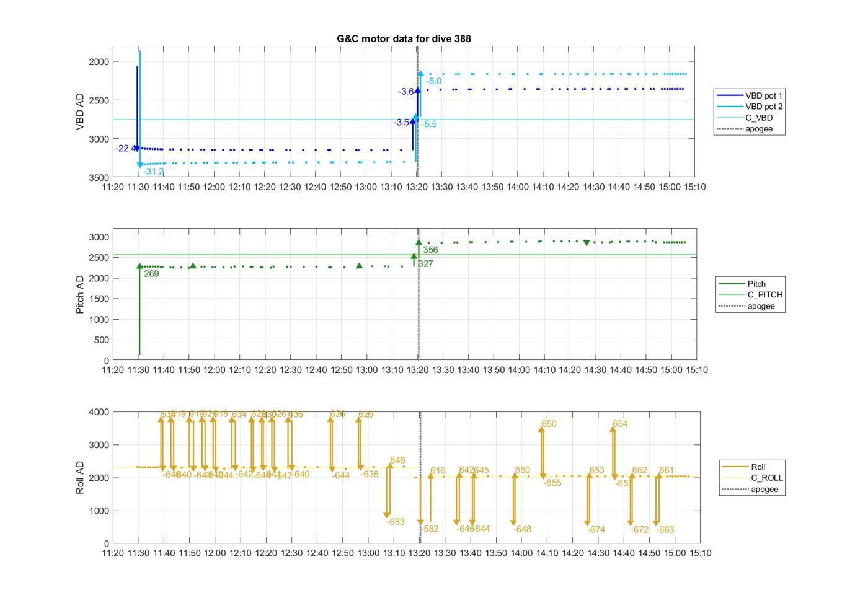Click the '3500' tick on VBD axis

coord(99,177)
